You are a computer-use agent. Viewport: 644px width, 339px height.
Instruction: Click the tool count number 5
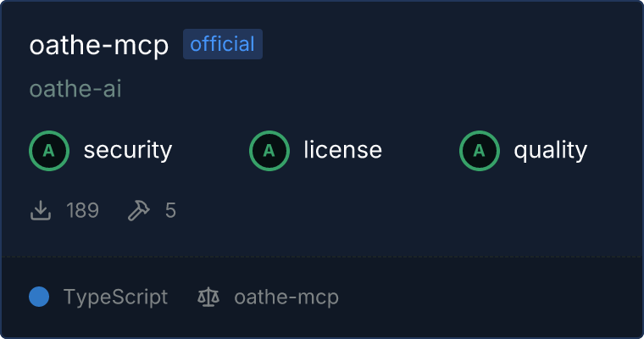click(170, 210)
